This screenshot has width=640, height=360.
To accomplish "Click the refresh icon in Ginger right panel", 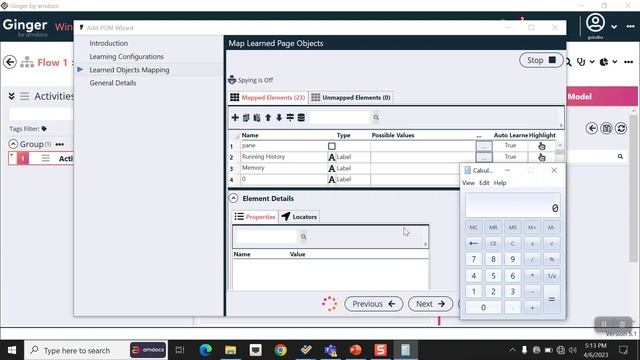I will (621, 129).
